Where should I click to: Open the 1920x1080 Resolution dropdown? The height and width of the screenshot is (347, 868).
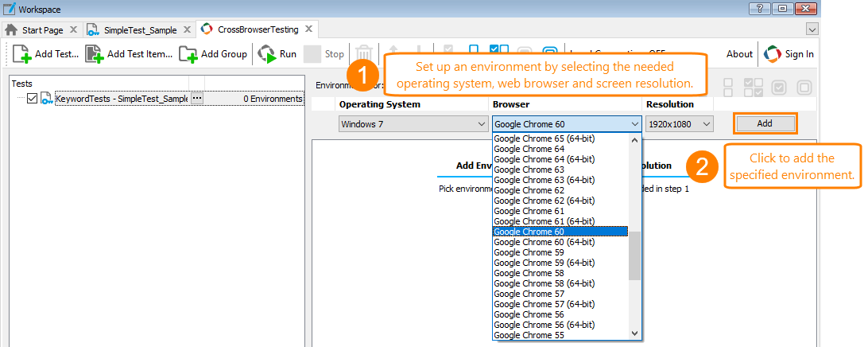pyautogui.click(x=680, y=124)
